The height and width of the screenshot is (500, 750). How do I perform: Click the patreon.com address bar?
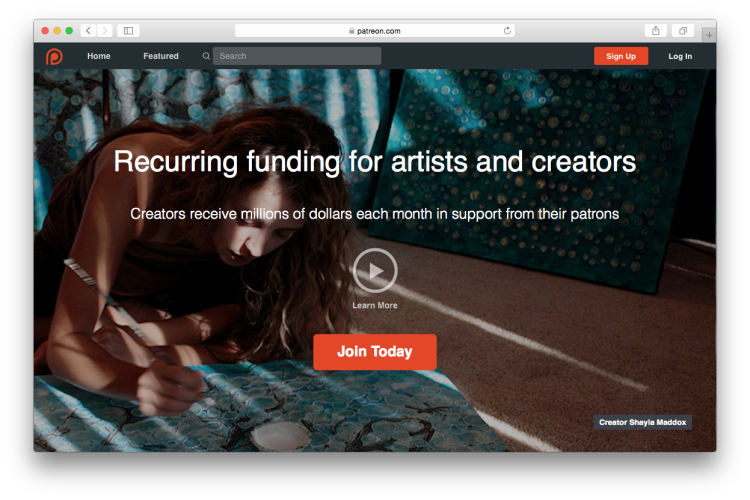[375, 31]
